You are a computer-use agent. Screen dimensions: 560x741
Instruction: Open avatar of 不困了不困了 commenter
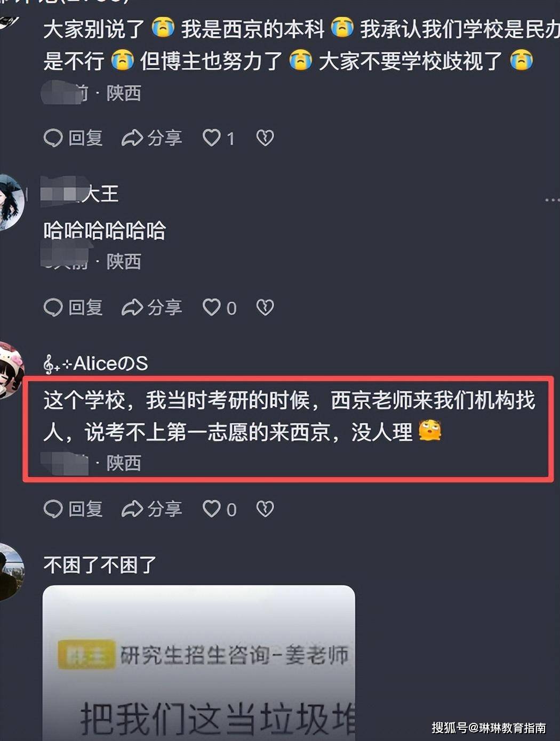point(11,571)
